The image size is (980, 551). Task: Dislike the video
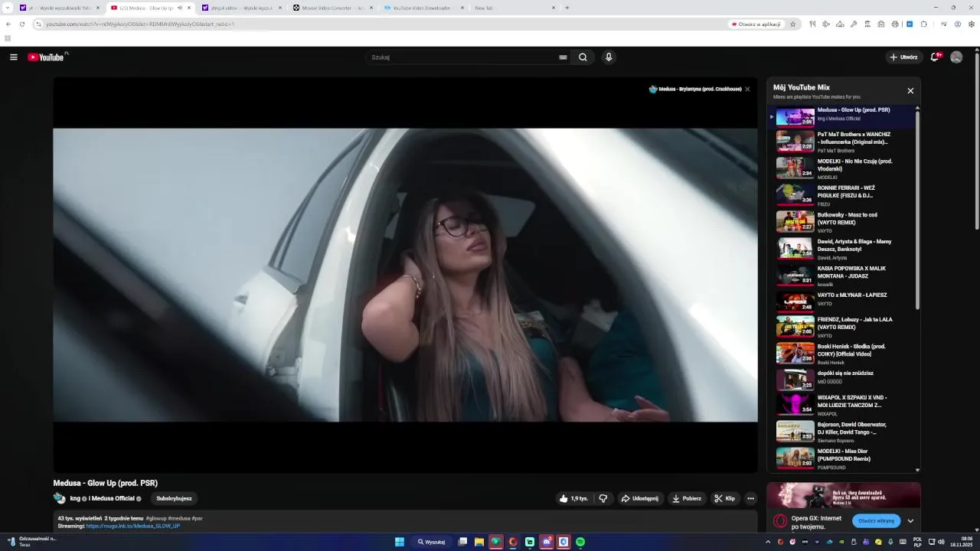(603, 498)
